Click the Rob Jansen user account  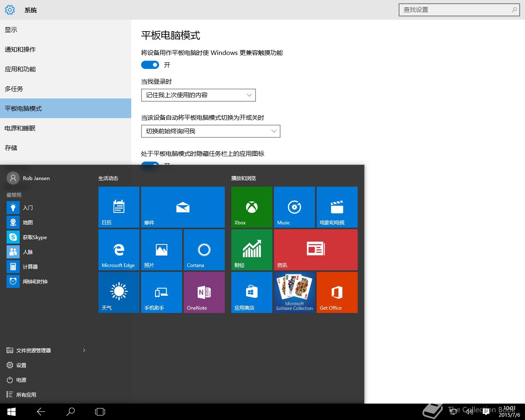pos(28,178)
